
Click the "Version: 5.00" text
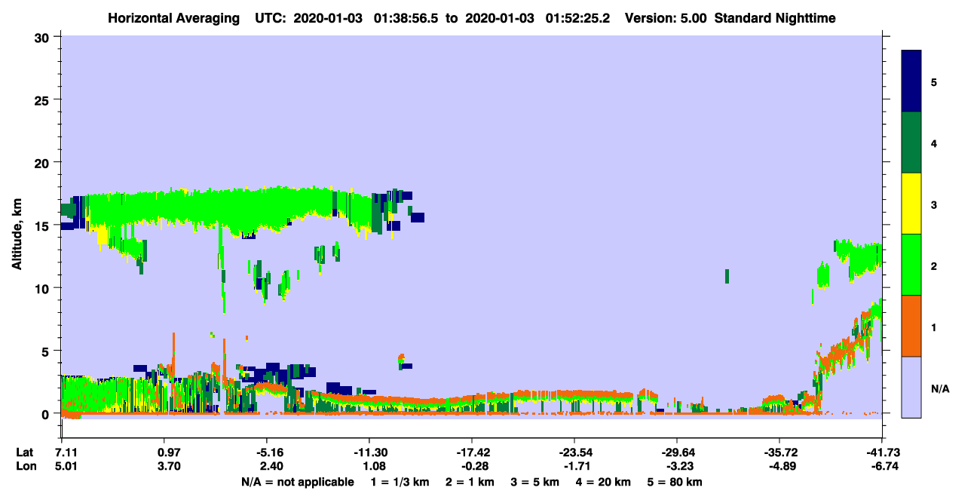click(x=665, y=17)
